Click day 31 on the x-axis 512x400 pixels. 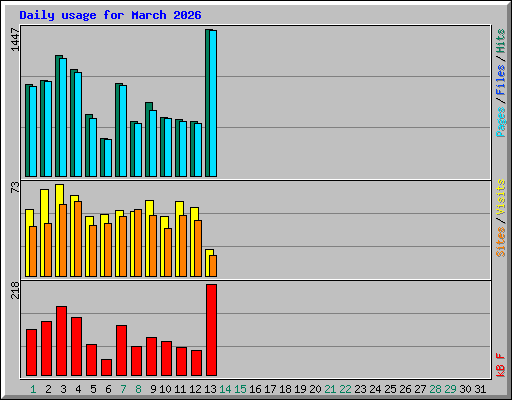click(480, 389)
